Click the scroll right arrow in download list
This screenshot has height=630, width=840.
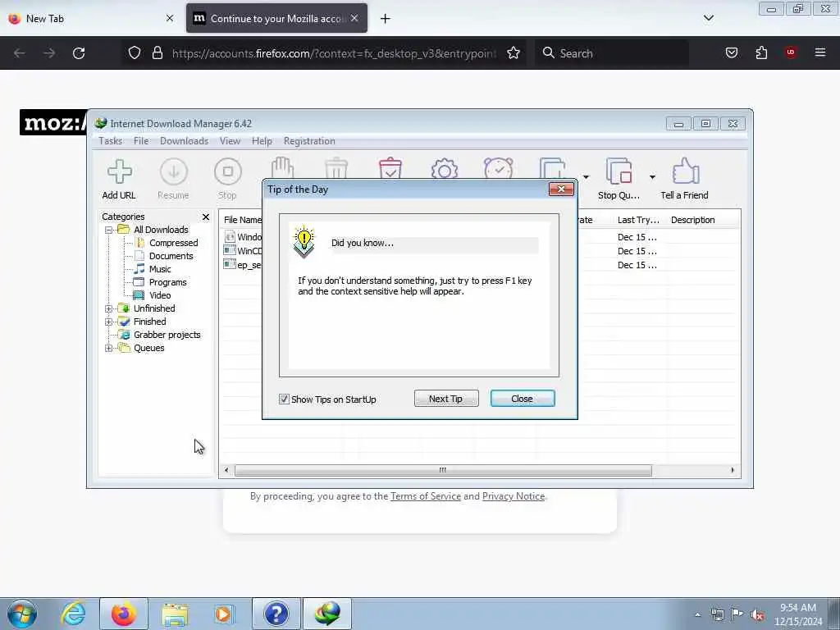(x=733, y=470)
